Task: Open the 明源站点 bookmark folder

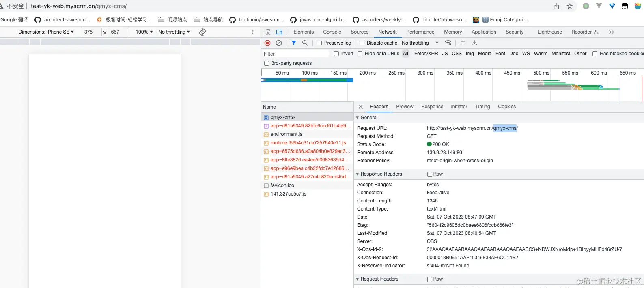Action: (x=172, y=20)
